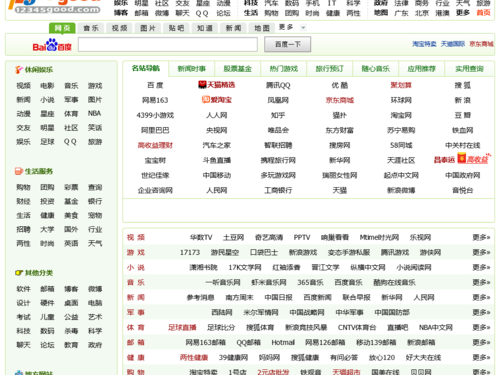The width and height of the screenshot is (500, 375).
Task: Switch to the 音乐 search tab
Action: click(91, 28)
